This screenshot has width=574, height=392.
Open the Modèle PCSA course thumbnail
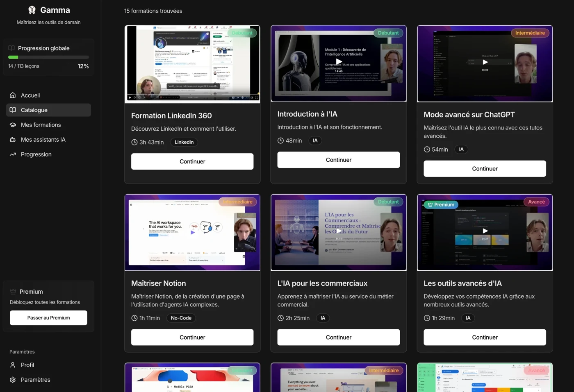192,378
